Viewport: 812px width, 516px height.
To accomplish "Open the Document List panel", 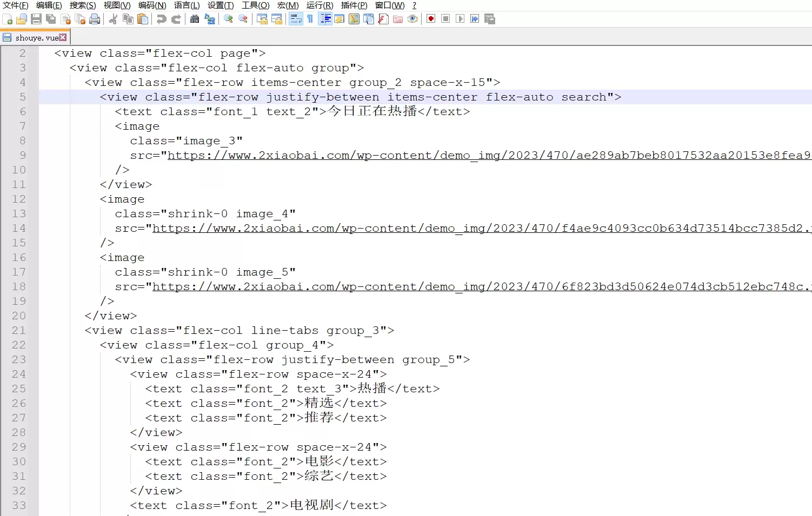I will click(x=369, y=19).
